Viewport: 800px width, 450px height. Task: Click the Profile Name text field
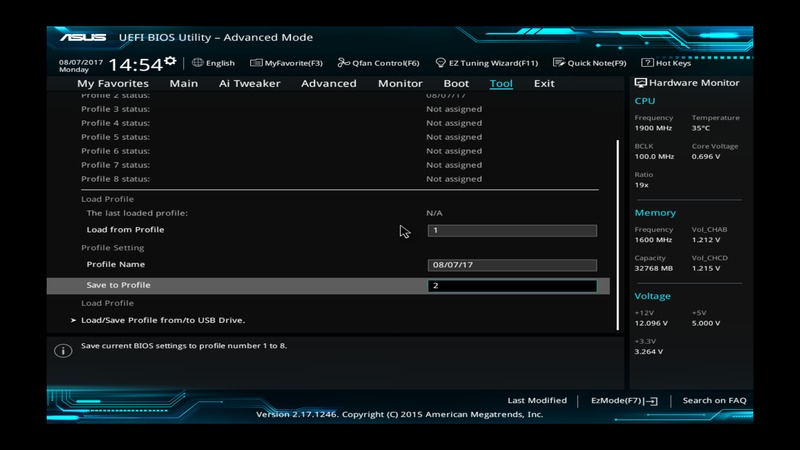pyautogui.click(x=512, y=265)
